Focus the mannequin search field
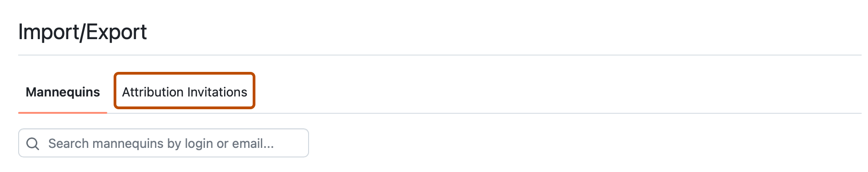The image size is (868, 172). point(164,143)
